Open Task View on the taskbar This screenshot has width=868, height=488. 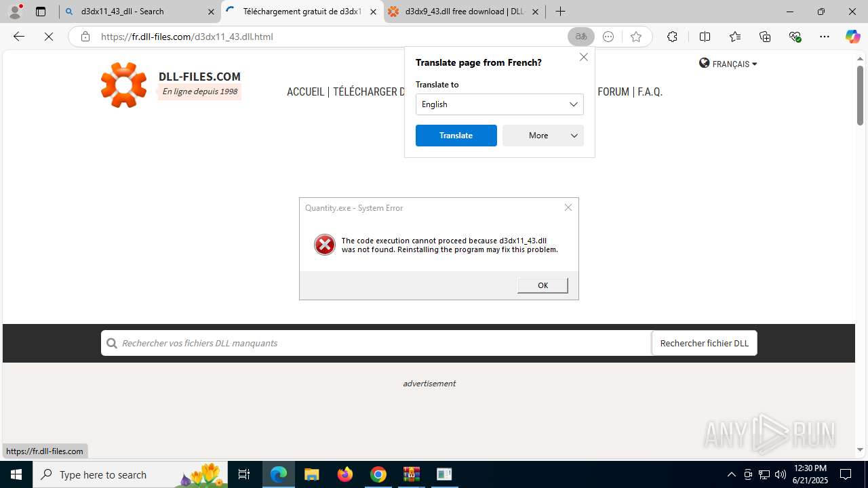pos(244,474)
